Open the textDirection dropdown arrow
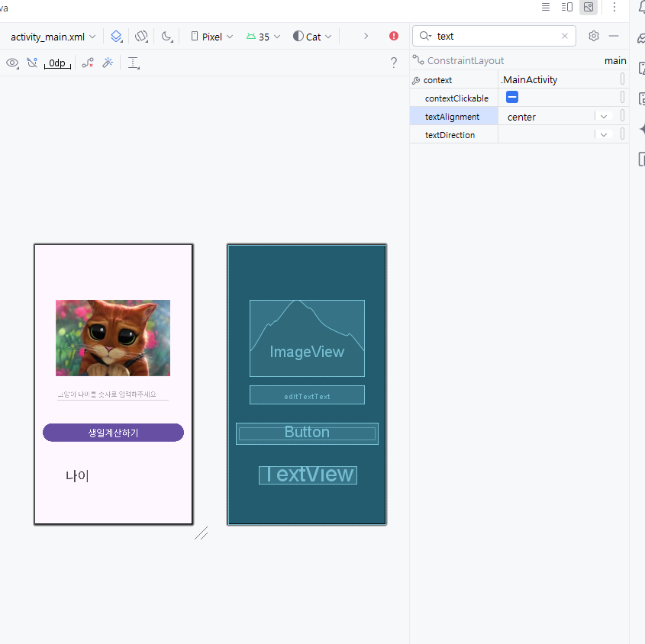 (604, 135)
